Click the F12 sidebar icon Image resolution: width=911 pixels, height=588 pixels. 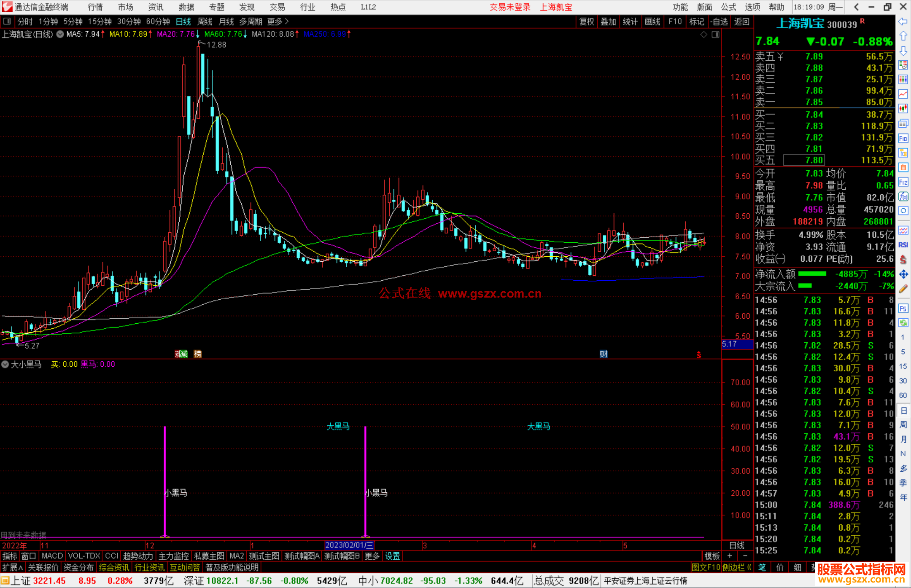click(x=903, y=182)
